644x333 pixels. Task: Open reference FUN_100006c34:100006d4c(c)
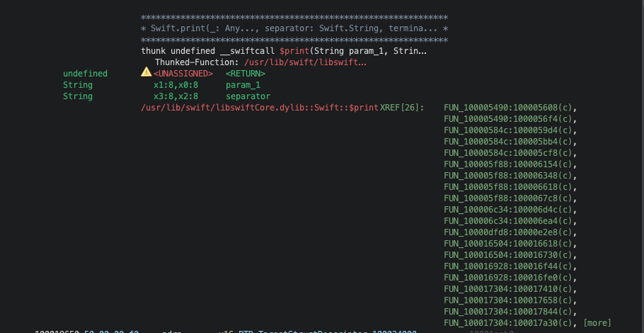pos(508,210)
